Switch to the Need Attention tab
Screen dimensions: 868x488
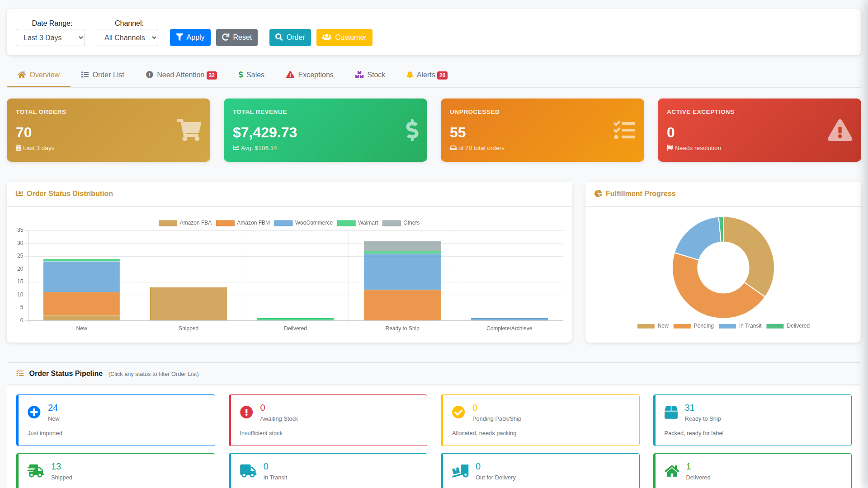pos(180,75)
